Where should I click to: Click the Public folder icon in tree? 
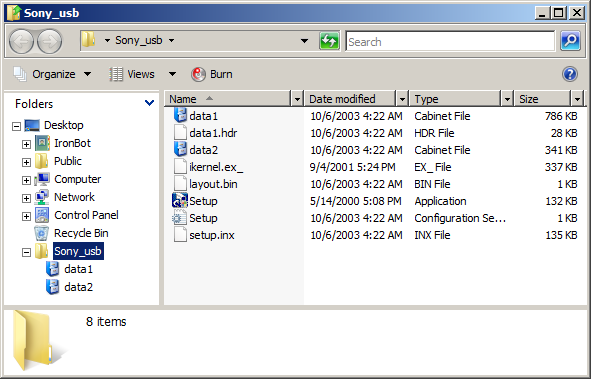(41, 161)
